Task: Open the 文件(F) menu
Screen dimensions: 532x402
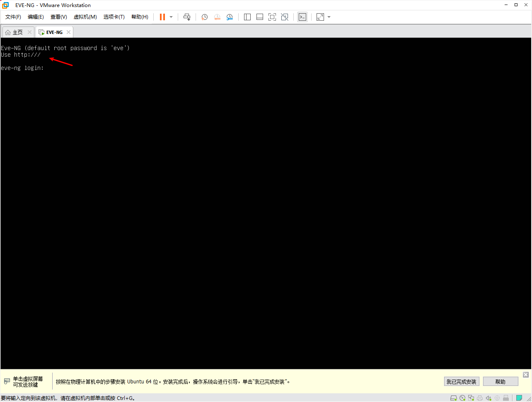Action: pos(13,17)
